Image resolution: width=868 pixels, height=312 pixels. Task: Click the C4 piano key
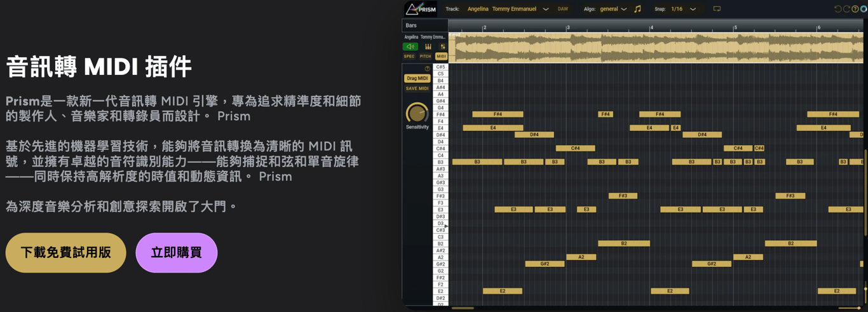440,155
